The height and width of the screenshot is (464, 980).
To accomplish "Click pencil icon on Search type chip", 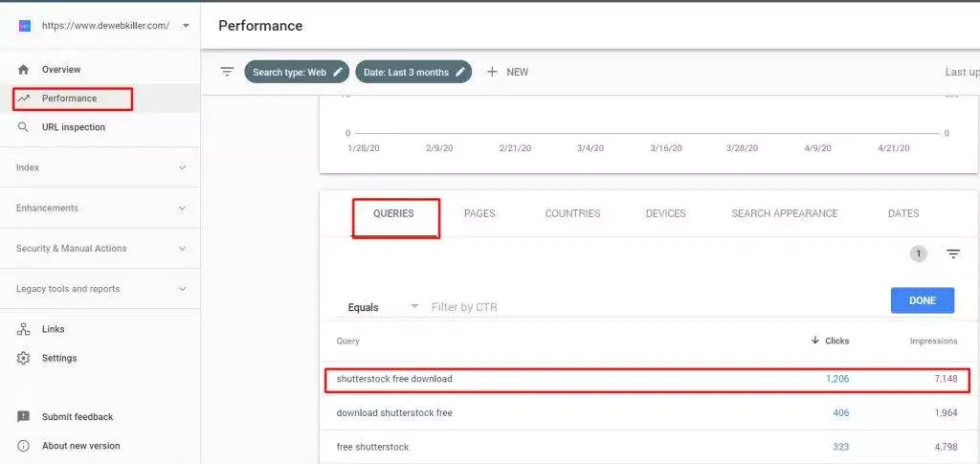I will [x=338, y=72].
